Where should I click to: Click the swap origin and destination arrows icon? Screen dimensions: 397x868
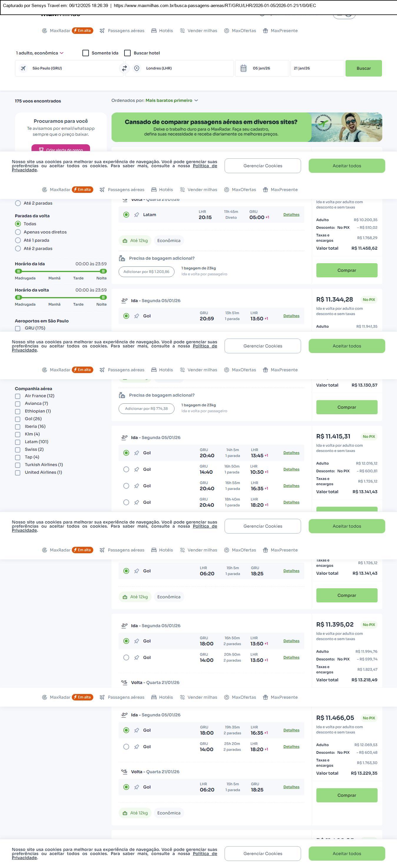pyautogui.click(x=124, y=68)
